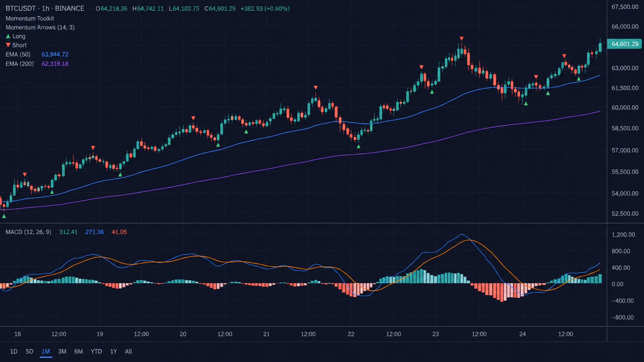This screenshot has width=644, height=362.
Task: Click the open price O64,218.36 readout
Action: [x=111, y=9]
